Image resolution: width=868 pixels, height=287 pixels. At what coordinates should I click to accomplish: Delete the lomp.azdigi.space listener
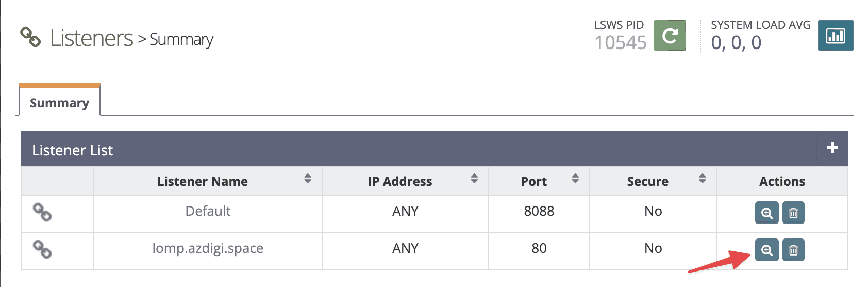click(793, 250)
